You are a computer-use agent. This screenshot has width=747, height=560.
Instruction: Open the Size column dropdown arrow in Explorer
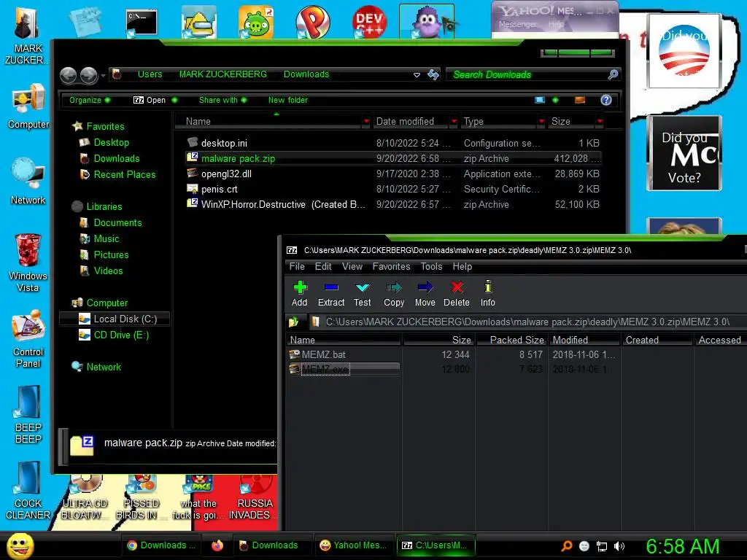[600, 122]
